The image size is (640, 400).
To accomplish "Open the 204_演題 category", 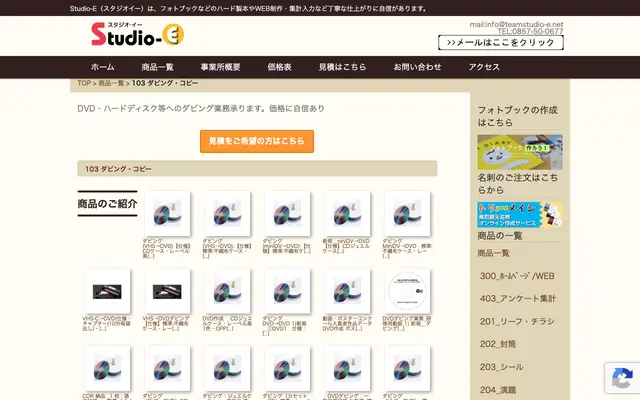I will 498,390.
